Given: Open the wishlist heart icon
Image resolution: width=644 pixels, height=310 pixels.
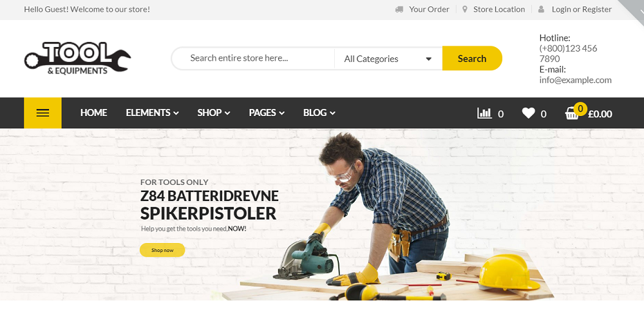Looking at the screenshot, I should point(528,113).
